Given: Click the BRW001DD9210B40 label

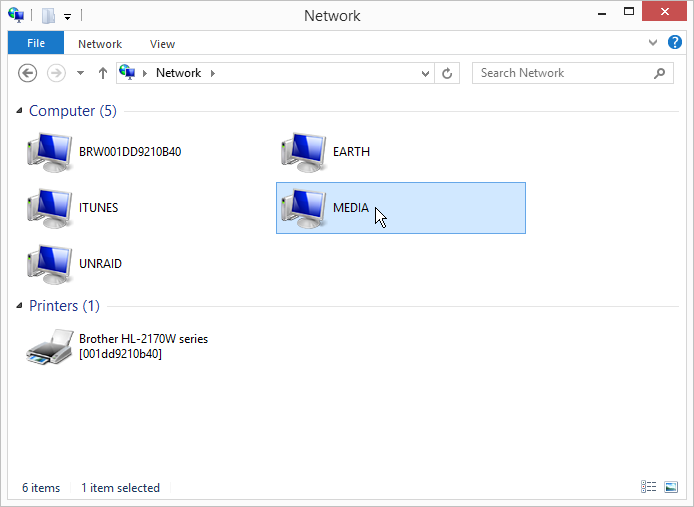Looking at the screenshot, I should coord(130,152).
